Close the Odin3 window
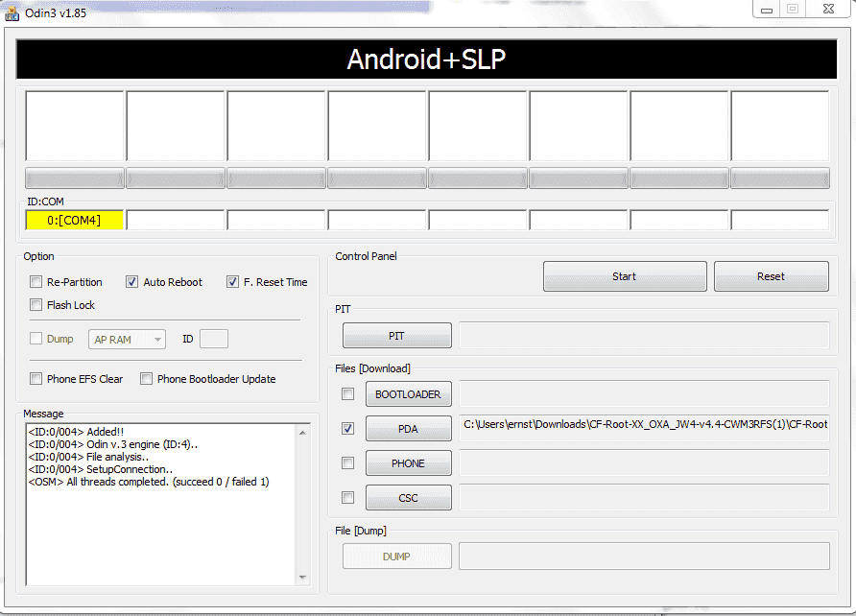The height and width of the screenshot is (616, 856). (x=828, y=10)
